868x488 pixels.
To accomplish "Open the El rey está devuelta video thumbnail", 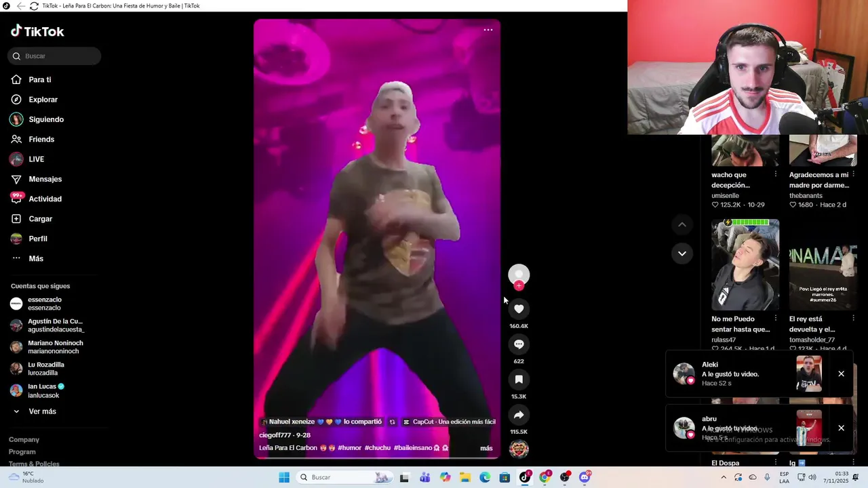I will tap(823, 264).
